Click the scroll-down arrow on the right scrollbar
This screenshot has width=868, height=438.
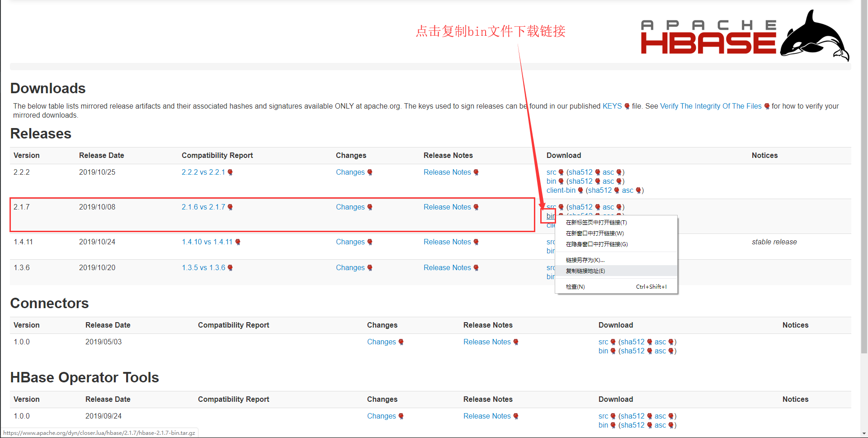tap(864, 433)
